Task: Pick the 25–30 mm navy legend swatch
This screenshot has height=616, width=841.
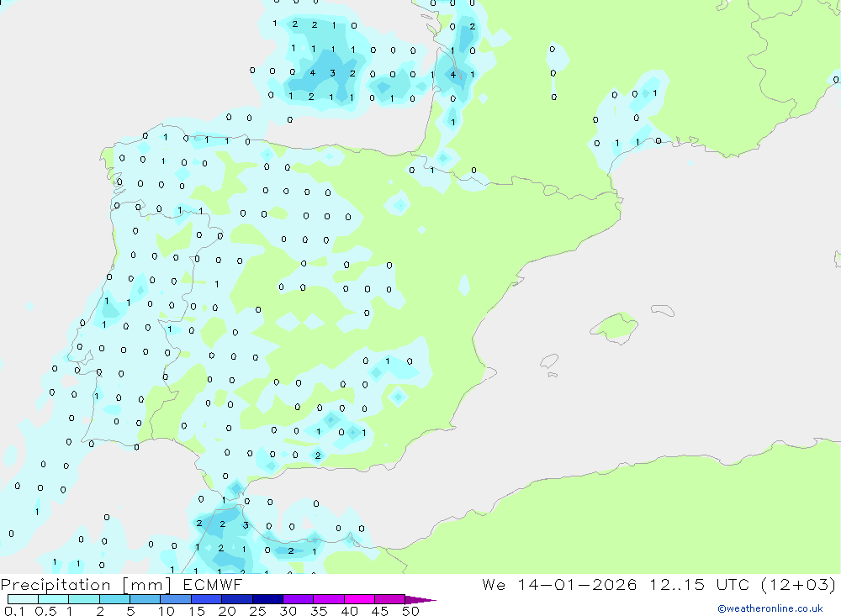Action: point(267,599)
